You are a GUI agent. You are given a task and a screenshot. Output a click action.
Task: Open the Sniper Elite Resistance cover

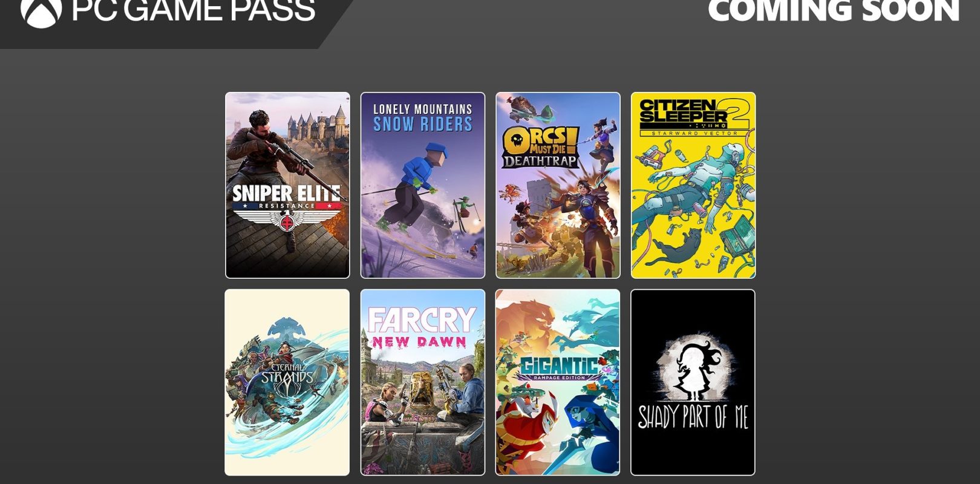(287, 185)
